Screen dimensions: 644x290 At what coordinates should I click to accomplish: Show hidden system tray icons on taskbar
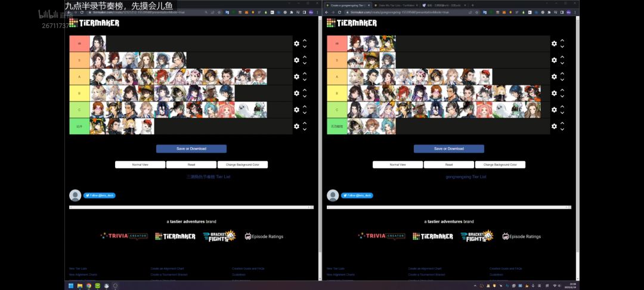coord(475,285)
